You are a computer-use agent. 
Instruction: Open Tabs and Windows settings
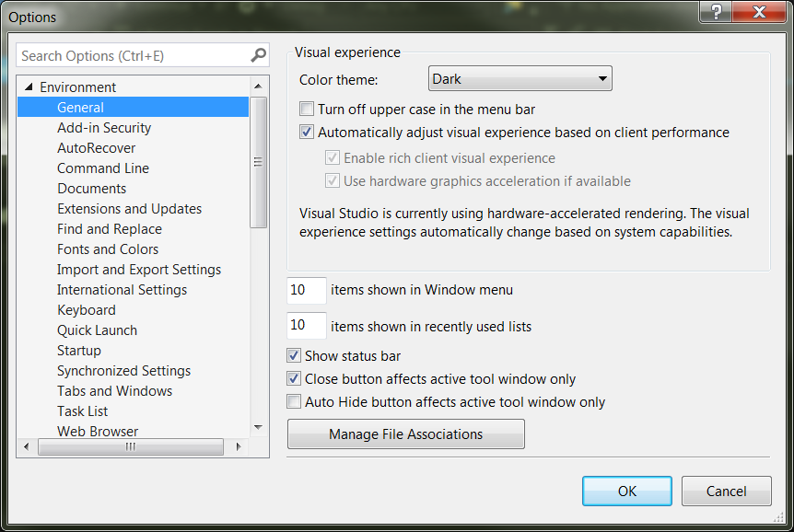[x=114, y=391]
